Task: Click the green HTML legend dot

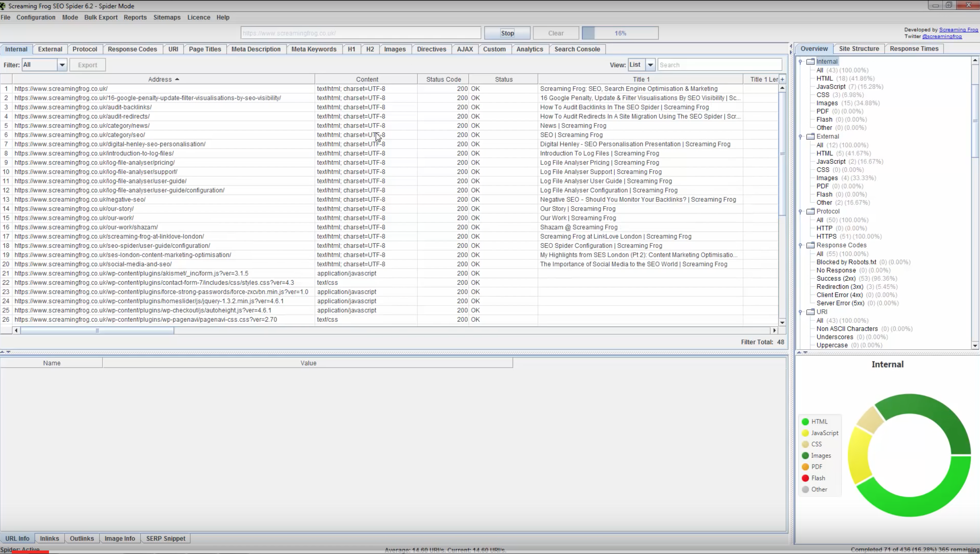Action: click(x=805, y=422)
